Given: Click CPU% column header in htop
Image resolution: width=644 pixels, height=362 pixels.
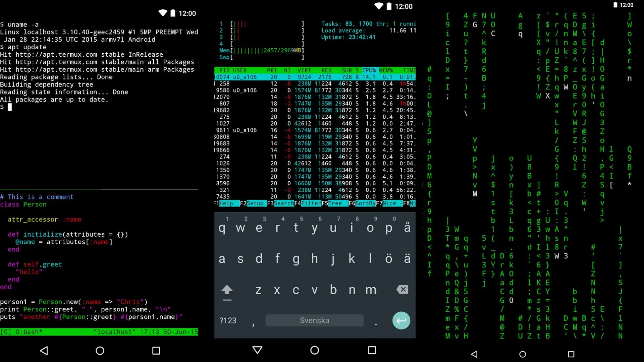Looking at the screenshot, I should tap(369, 70).
